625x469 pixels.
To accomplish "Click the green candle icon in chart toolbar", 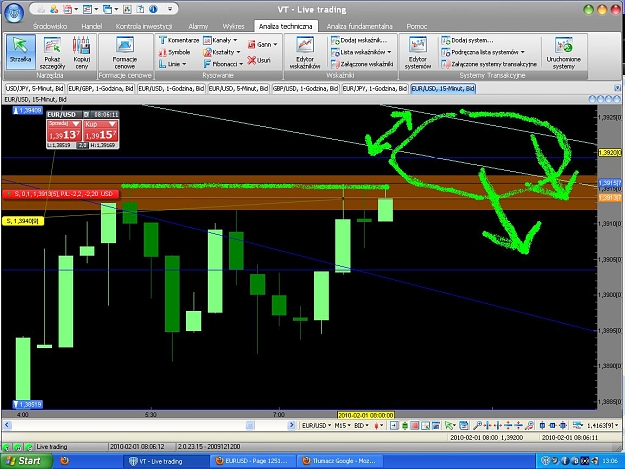I will tap(405, 426).
